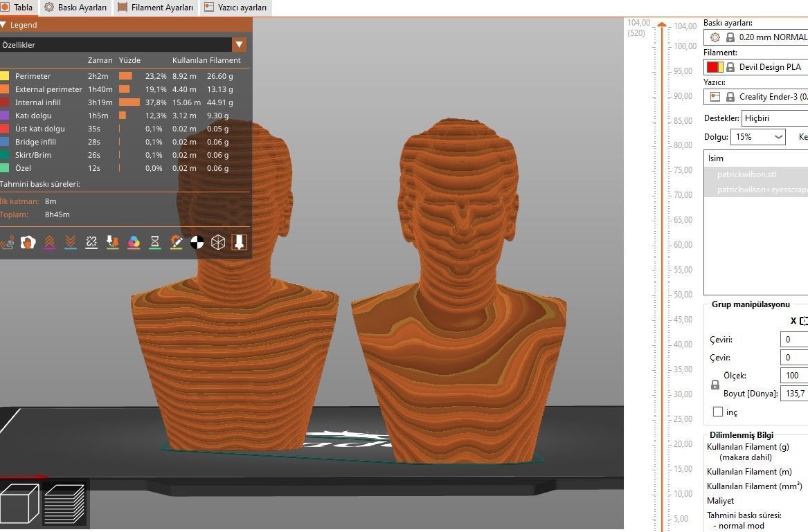This screenshot has height=532, width=808.
Task: Click Skirt/Brim green color swatch
Action: (5, 154)
